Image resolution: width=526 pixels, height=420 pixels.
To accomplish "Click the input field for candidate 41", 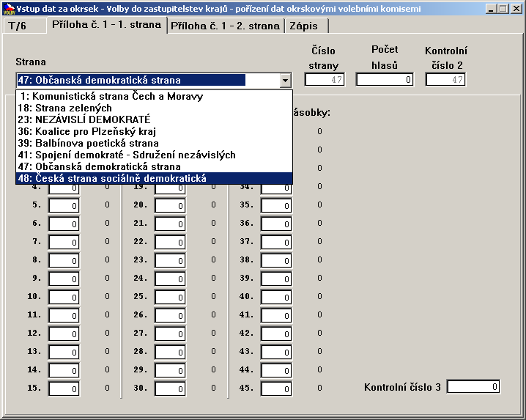I will [x=276, y=315].
